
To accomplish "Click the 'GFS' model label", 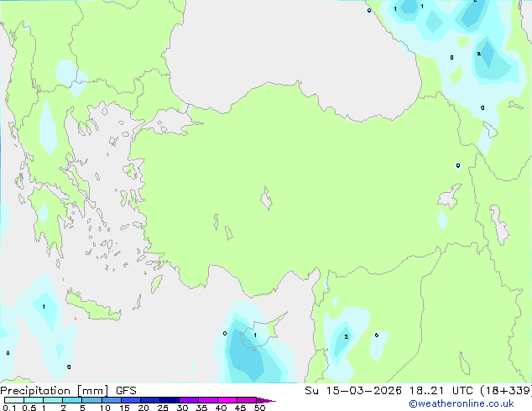I will (x=126, y=391).
